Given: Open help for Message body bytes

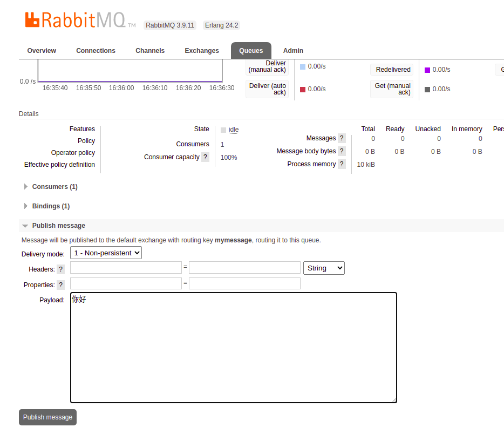Looking at the screenshot, I should 342,151.
